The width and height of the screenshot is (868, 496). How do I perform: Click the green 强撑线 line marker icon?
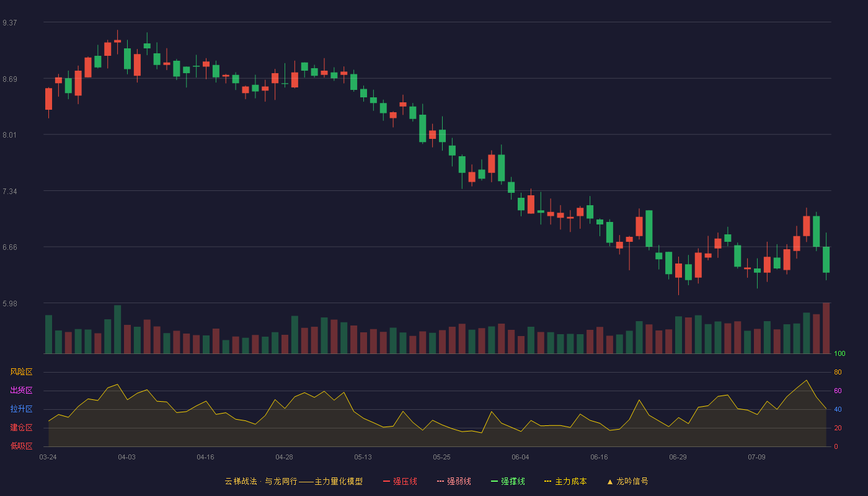(494, 481)
